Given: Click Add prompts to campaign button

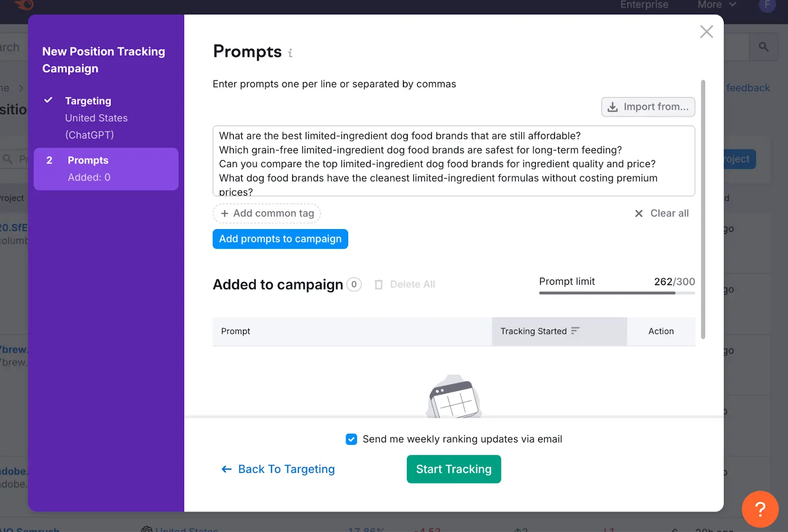Looking at the screenshot, I should pyautogui.click(x=280, y=239).
